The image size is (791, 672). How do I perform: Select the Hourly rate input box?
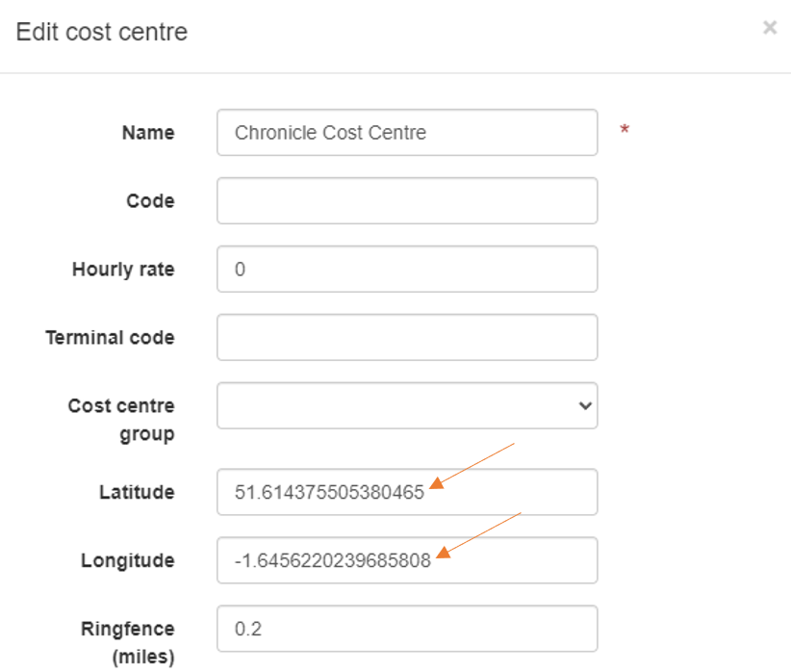(x=407, y=270)
